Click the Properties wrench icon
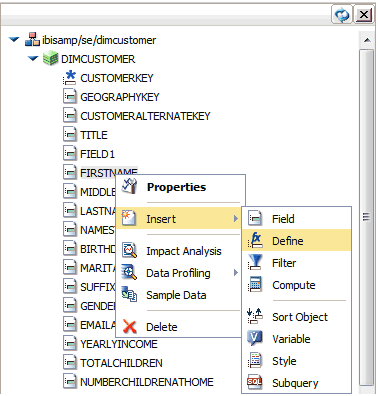The width and height of the screenshot is (378, 396). 129,186
